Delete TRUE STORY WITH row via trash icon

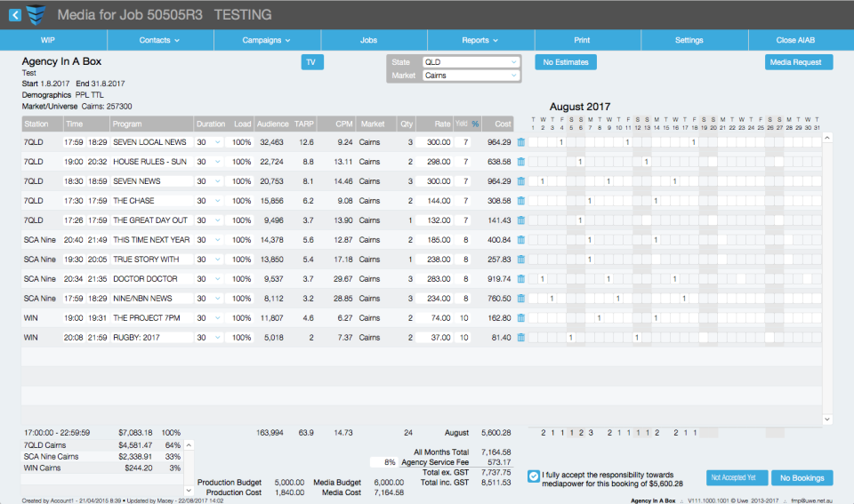(520, 260)
